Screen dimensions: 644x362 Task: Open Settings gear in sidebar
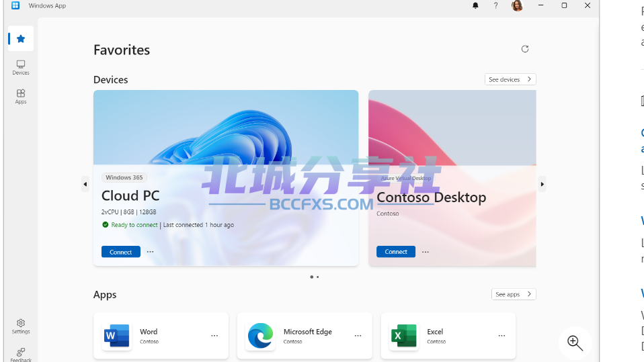tap(21, 326)
